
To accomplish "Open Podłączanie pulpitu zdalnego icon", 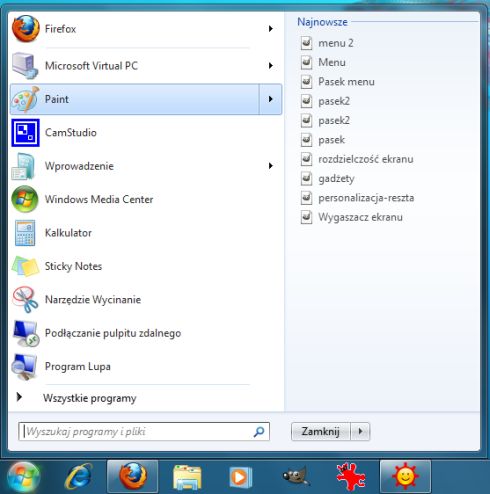I will click(x=26, y=333).
